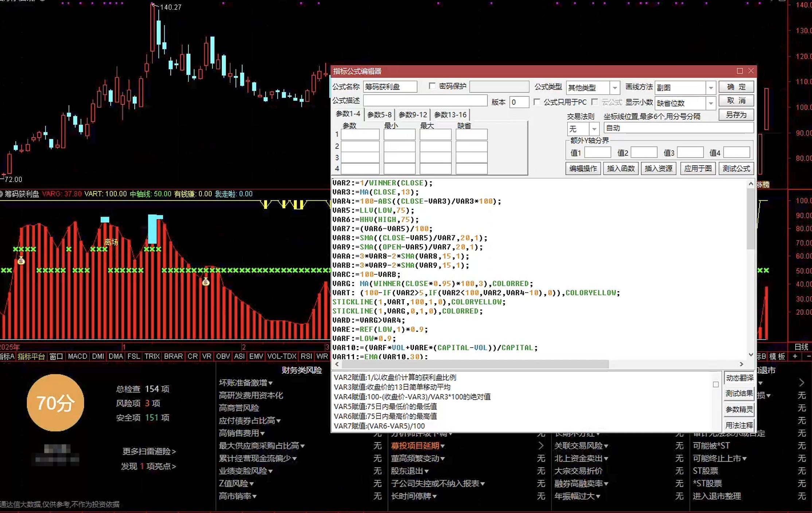Click the 应用于图 button
The width and height of the screenshot is (812, 513).
tap(698, 169)
